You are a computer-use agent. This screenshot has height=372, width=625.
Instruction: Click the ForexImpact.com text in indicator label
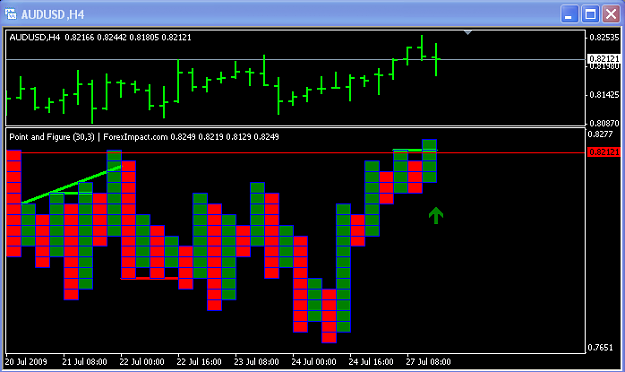point(136,137)
